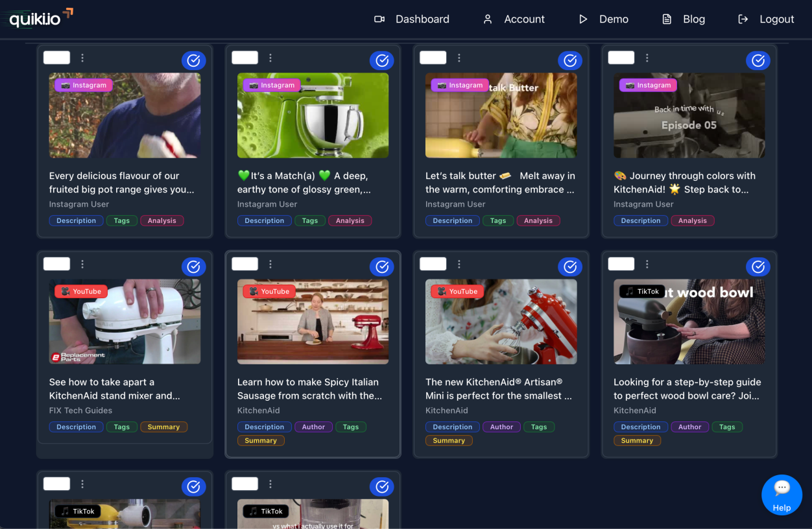
Task: Show Author on wood bowl care card
Action: pyautogui.click(x=689, y=427)
